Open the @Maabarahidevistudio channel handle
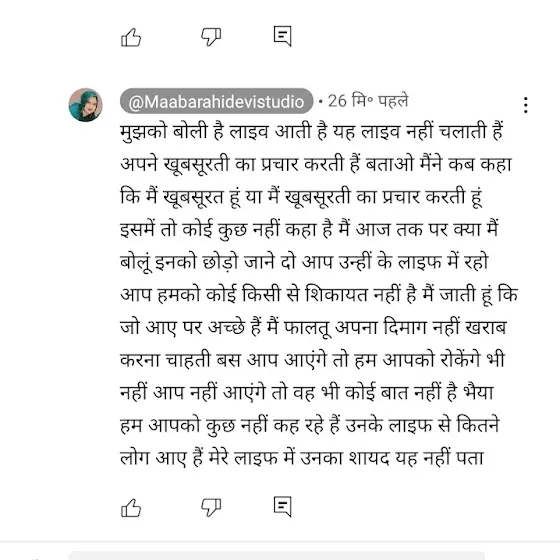This screenshot has width=560, height=560. (x=216, y=101)
